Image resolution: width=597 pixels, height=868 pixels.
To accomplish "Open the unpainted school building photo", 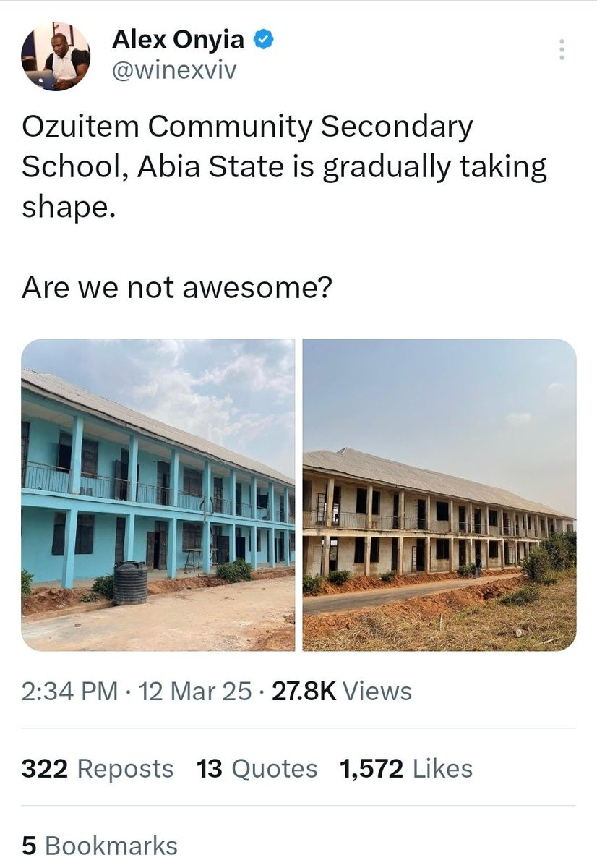I will (x=439, y=495).
